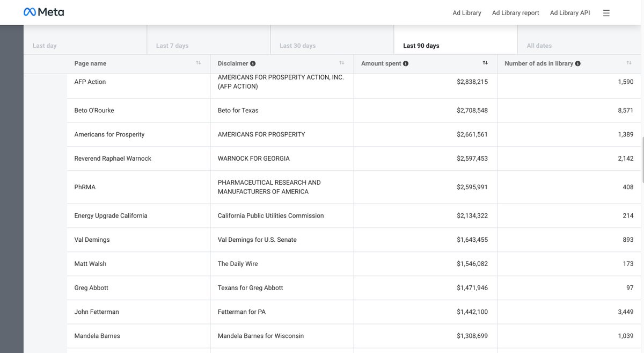
Task: Click the Beto for Texas disclaimer
Action: pyautogui.click(x=238, y=110)
